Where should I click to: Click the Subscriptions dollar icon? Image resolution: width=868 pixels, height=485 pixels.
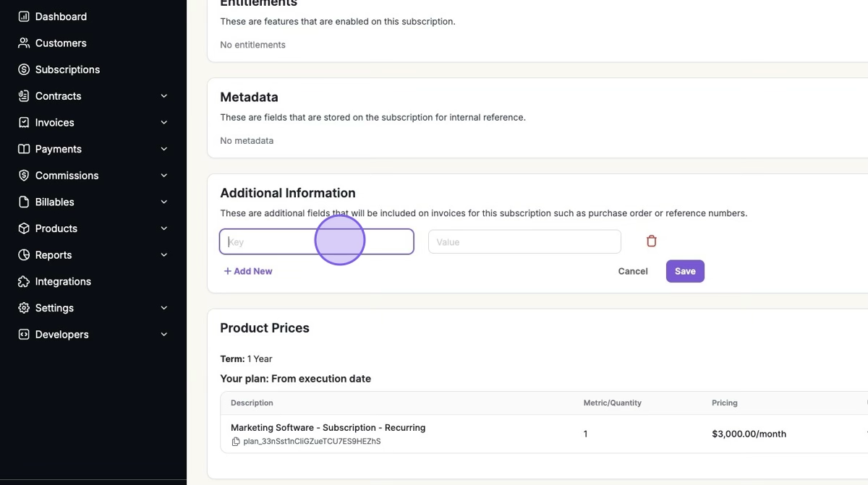pos(24,69)
